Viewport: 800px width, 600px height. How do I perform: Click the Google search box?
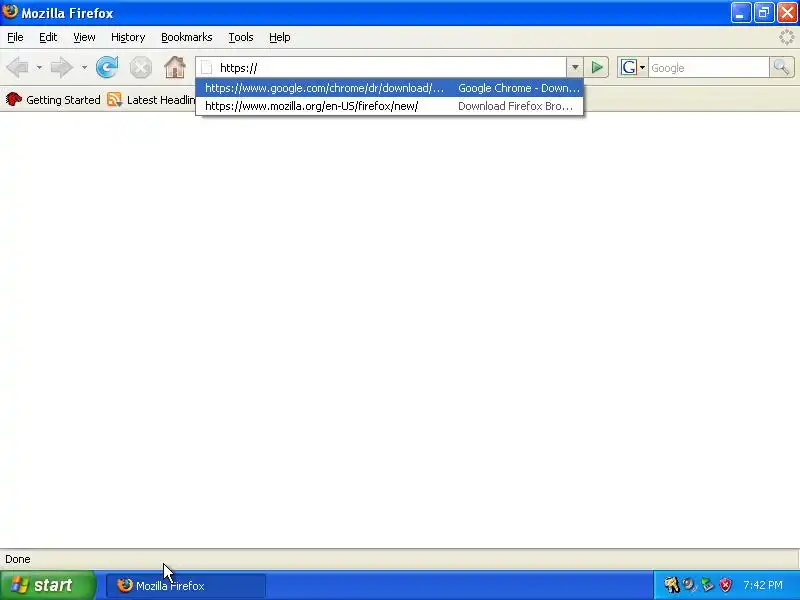[x=708, y=67]
